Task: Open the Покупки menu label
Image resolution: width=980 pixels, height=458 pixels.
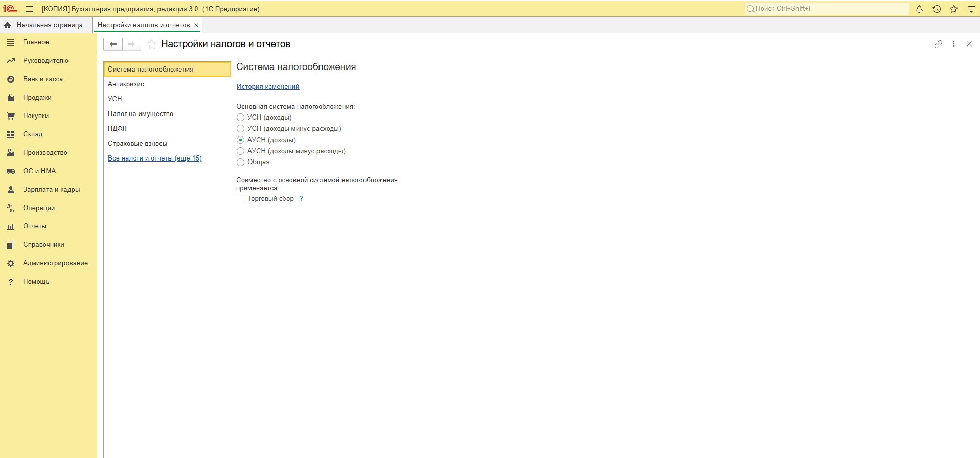Action: pos(36,116)
